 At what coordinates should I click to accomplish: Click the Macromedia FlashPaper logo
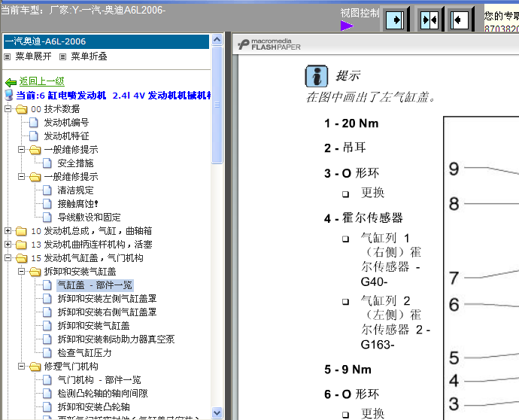(x=269, y=44)
